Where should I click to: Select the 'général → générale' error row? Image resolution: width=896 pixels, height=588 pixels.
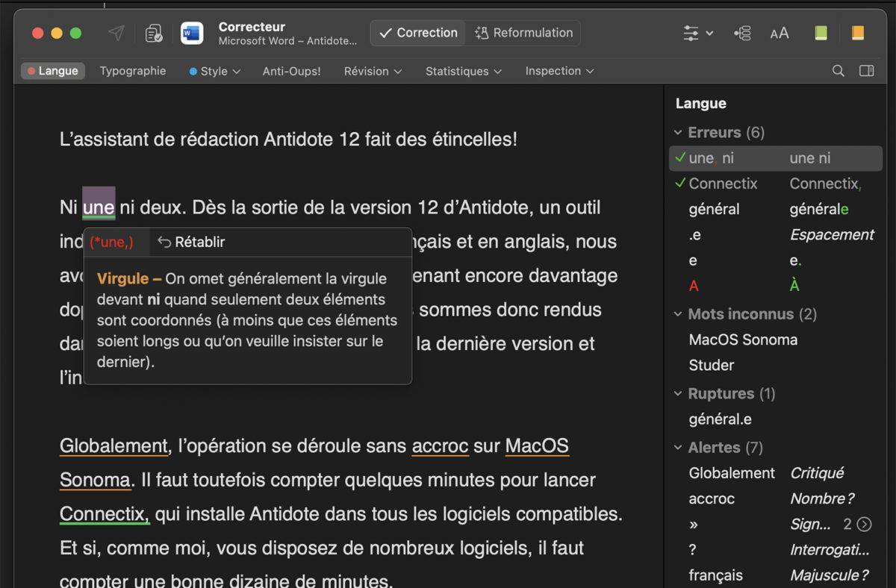pyautogui.click(x=776, y=209)
